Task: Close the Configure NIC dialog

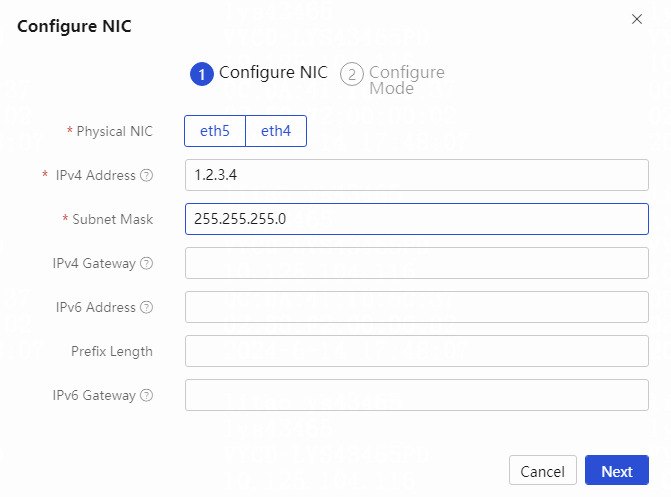Action: (x=637, y=19)
